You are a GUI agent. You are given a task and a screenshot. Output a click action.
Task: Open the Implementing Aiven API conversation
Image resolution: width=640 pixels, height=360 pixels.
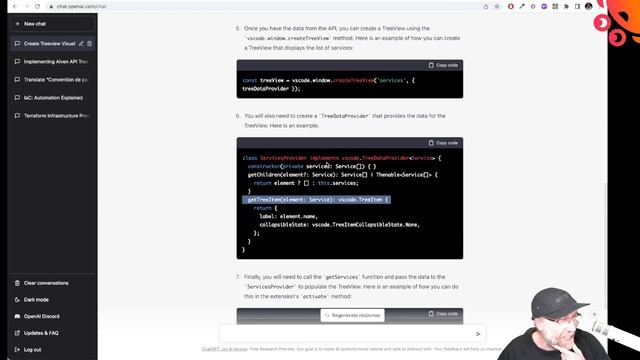(x=53, y=62)
